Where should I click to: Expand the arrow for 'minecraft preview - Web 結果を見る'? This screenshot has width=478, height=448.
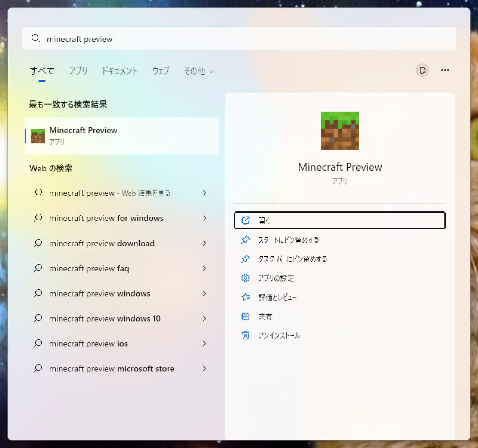205,193
